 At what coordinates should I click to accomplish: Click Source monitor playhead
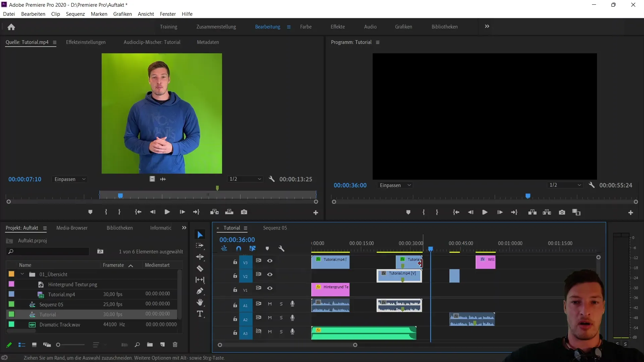coord(120,195)
